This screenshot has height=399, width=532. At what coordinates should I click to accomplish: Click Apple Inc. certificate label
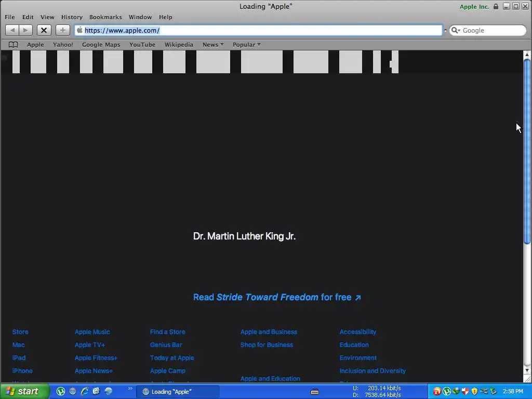(474, 7)
